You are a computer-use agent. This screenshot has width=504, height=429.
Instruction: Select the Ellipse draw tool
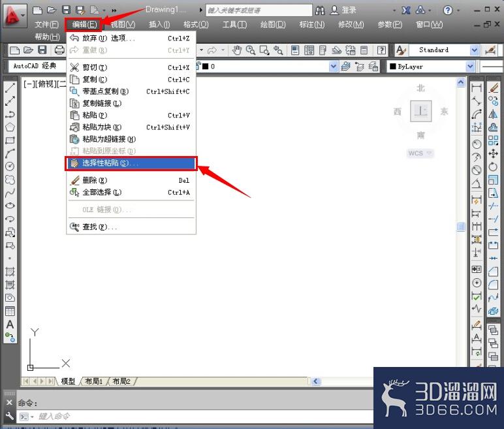click(x=10, y=206)
